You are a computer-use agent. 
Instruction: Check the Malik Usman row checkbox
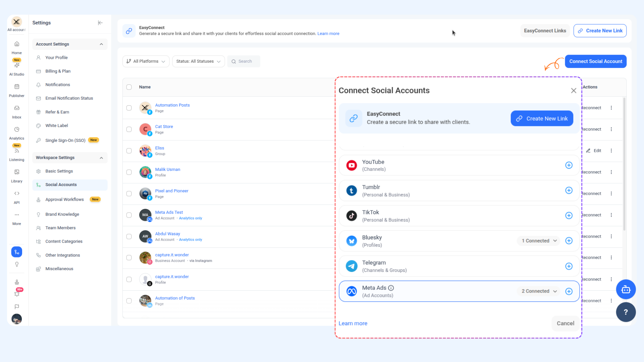[129, 172]
